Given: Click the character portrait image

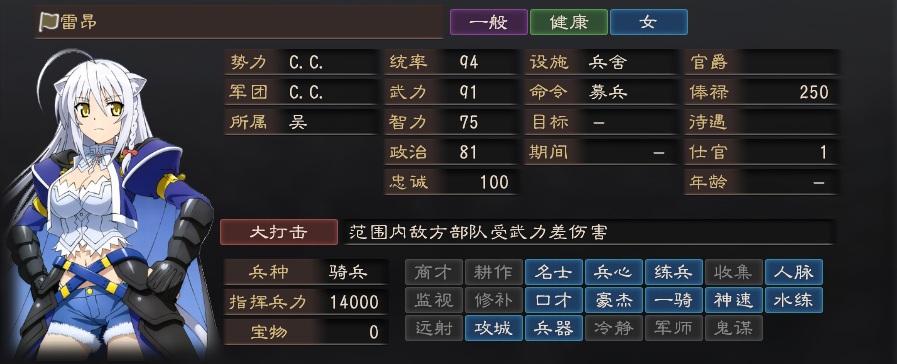Looking at the screenshot, I should click(110, 203).
